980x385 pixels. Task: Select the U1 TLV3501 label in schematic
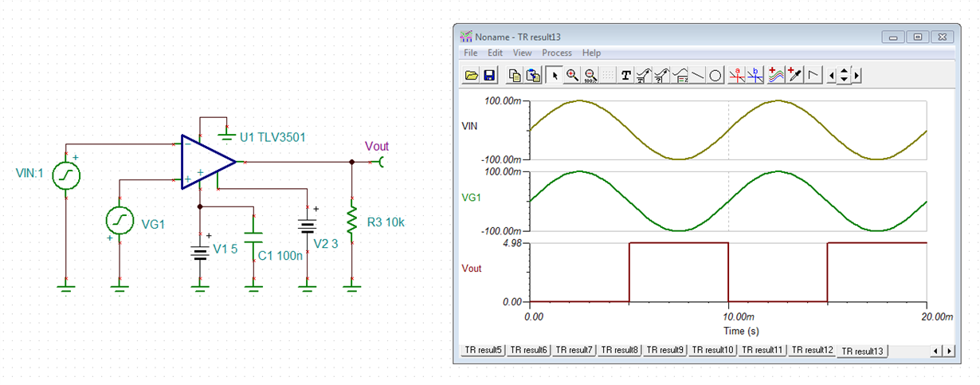pyautogui.click(x=272, y=137)
